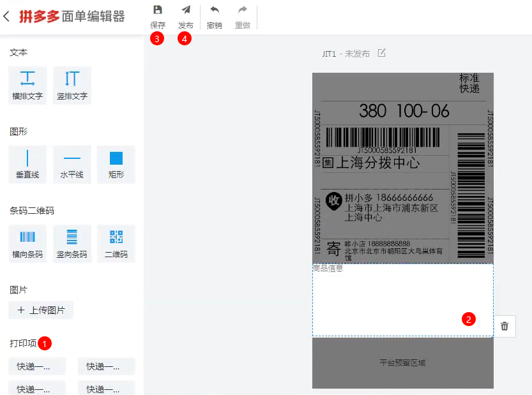Select the horizontal barcode on waybill
The height and width of the screenshot is (395, 532).
383,137
